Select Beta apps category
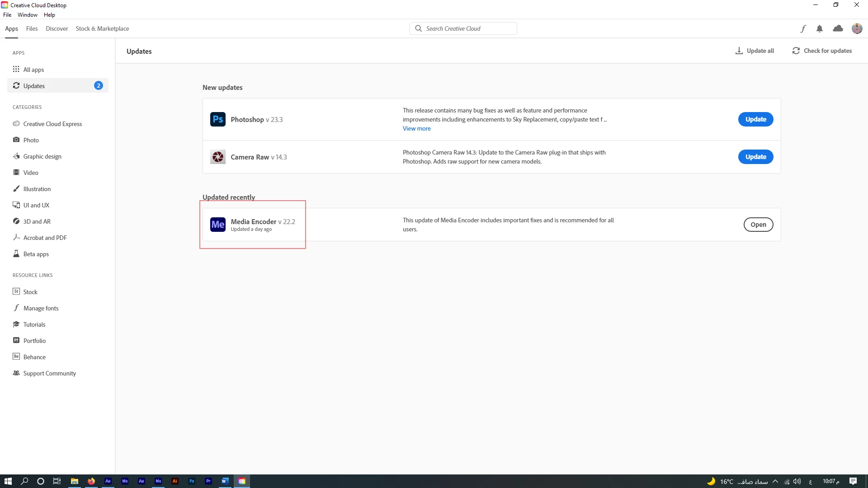868x488 pixels. coord(36,254)
